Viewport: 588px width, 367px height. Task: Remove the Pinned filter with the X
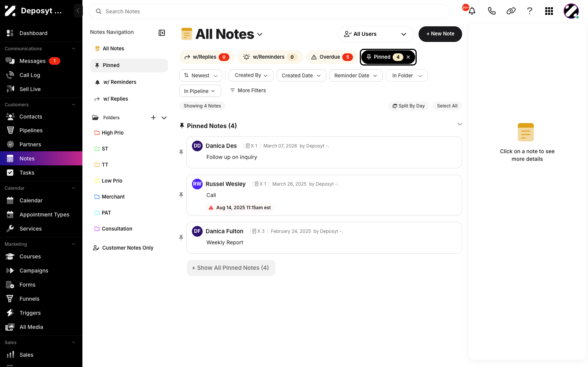point(408,57)
